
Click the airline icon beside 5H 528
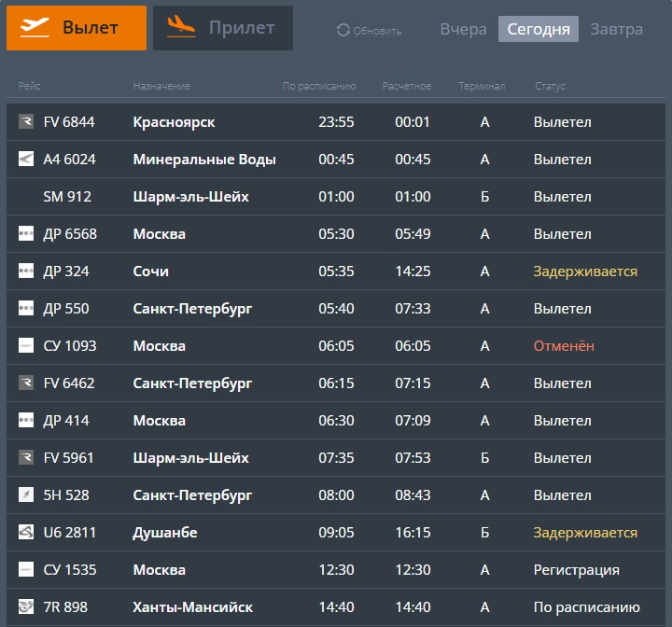26,495
